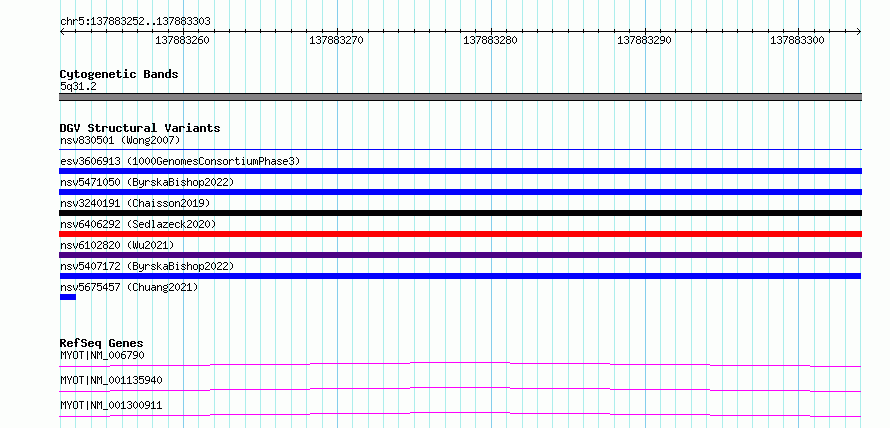The width and height of the screenshot is (890, 428).
Task: Click the black nsv3240191 variant bar
Action: click(461, 213)
